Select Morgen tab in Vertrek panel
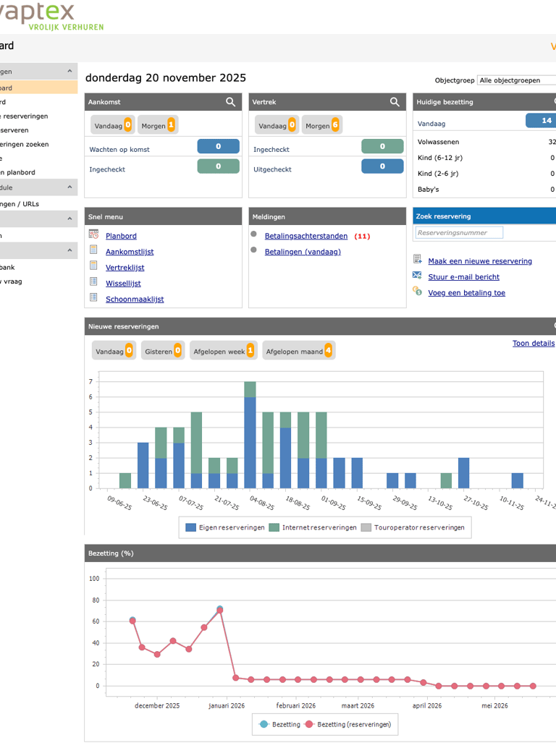Viewport: 556px width, 756px height. click(x=322, y=125)
